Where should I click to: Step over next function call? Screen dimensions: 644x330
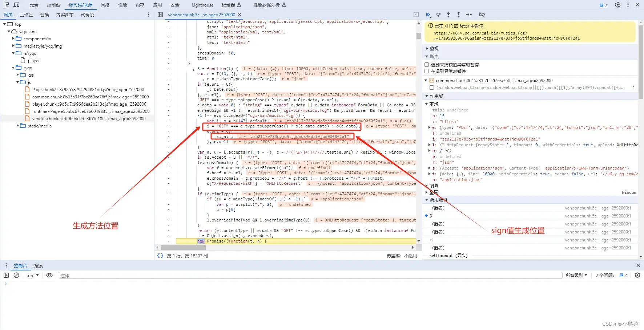tap(438, 15)
